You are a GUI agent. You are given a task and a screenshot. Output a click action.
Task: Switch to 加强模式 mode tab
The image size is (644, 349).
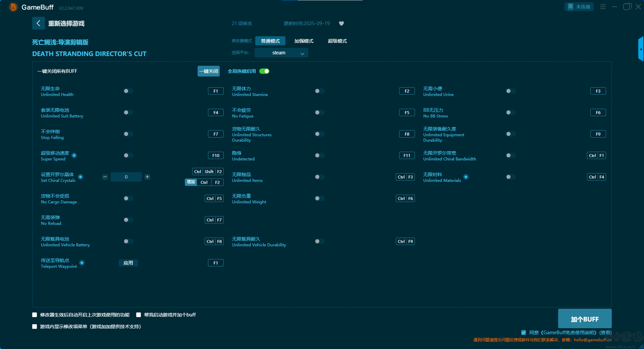(x=304, y=41)
